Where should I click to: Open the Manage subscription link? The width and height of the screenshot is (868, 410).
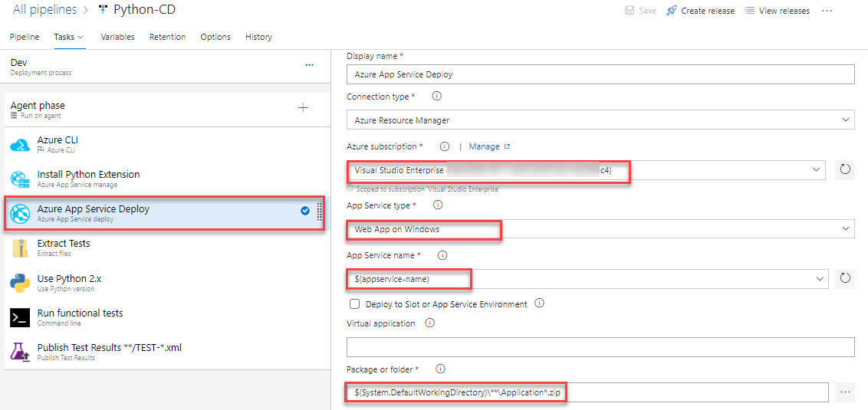[489, 146]
